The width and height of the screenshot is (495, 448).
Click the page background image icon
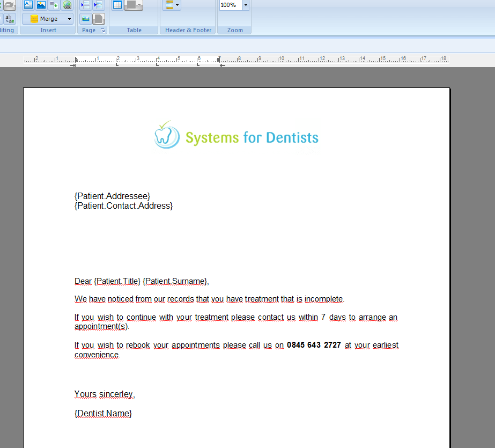pos(85,19)
